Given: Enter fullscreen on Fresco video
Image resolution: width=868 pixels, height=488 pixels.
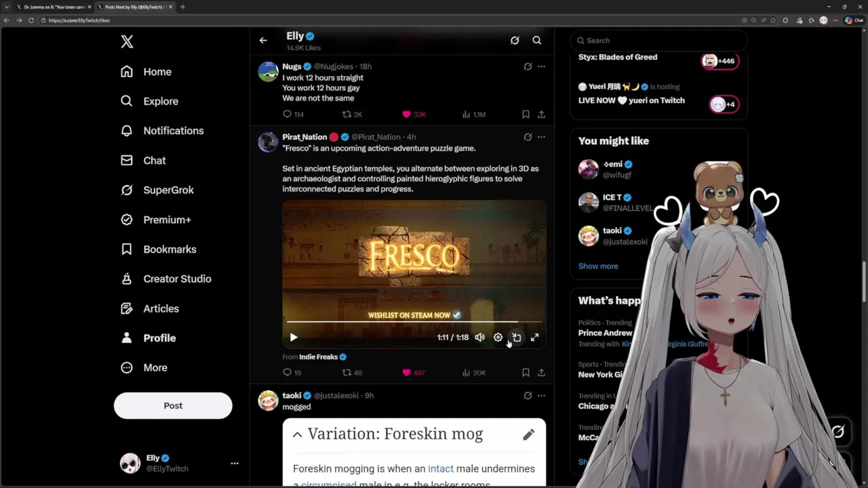Looking at the screenshot, I should tap(534, 338).
